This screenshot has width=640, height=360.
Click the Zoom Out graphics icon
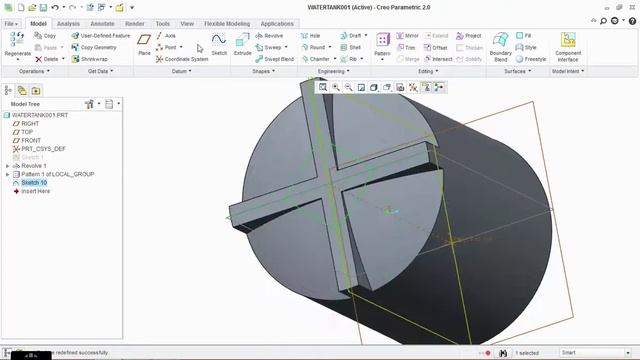coord(348,87)
